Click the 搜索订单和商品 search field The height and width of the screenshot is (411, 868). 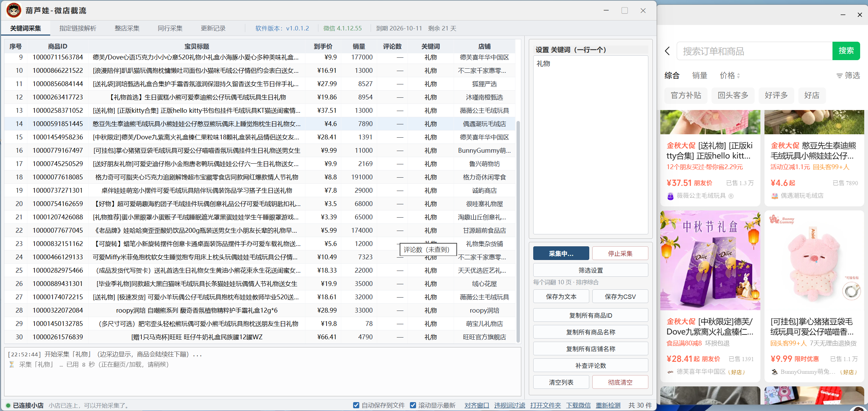click(754, 51)
